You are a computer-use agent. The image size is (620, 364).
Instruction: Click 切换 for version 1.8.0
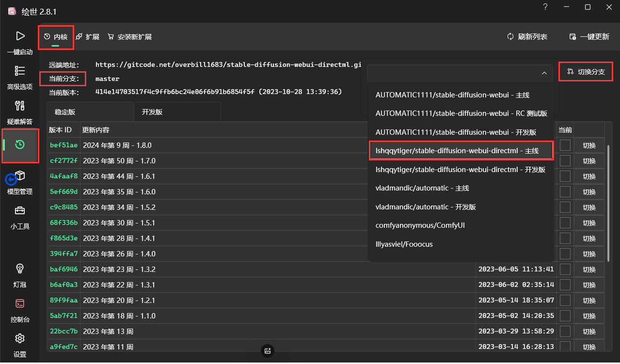pos(589,145)
